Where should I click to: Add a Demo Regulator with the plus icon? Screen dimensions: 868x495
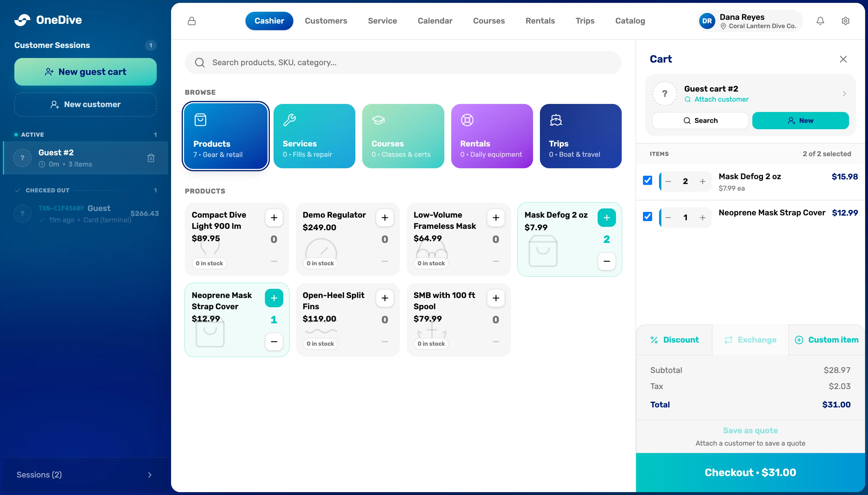(x=385, y=218)
